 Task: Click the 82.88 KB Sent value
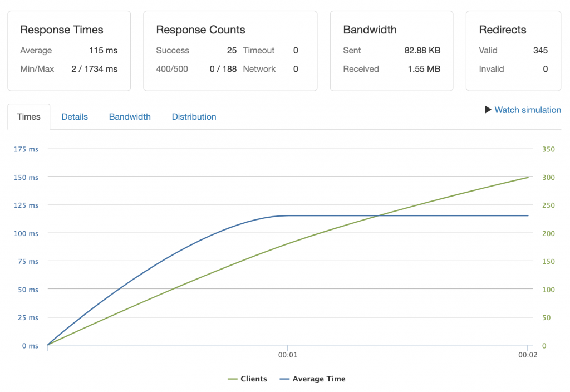point(422,50)
